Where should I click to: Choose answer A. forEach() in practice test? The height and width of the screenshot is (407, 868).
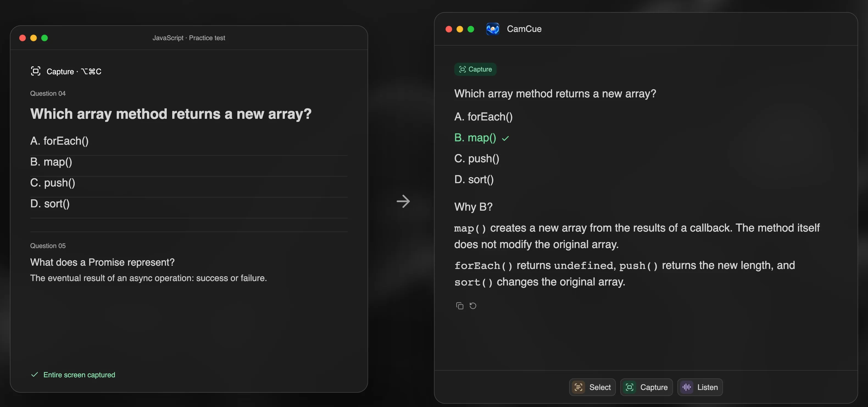pos(189,141)
